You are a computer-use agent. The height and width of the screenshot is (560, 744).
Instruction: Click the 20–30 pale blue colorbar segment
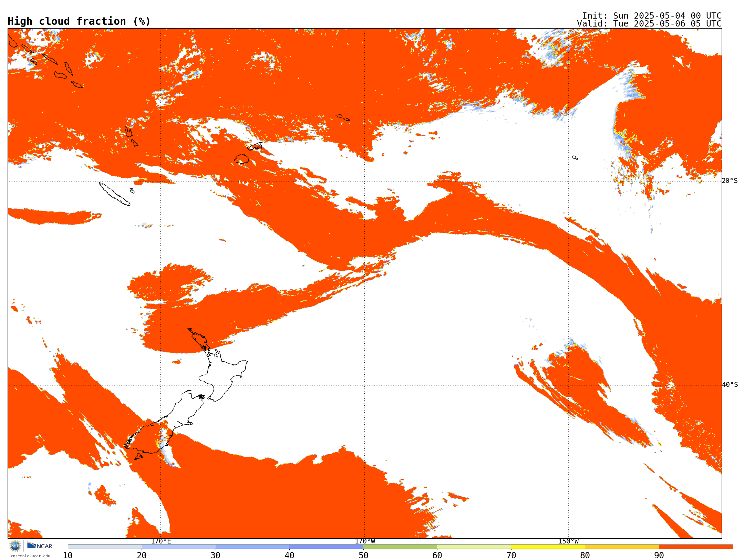[x=178, y=547]
